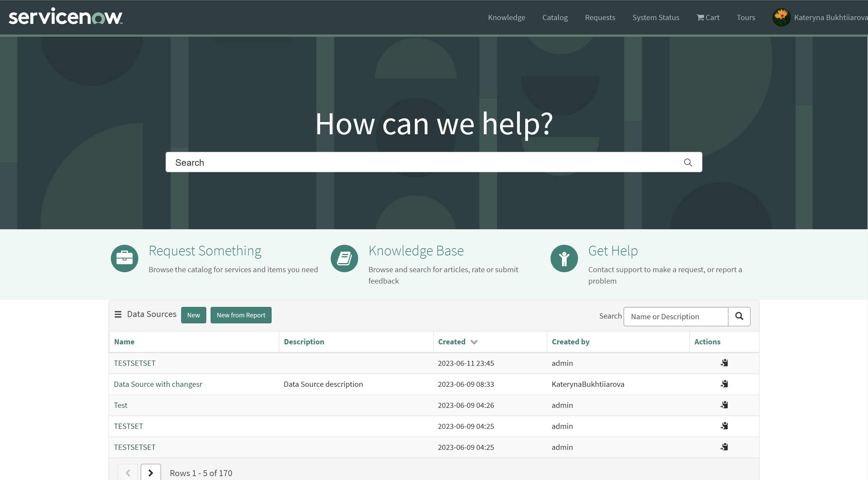
Task: Open the Data Sources hamburger menu
Action: point(118,314)
